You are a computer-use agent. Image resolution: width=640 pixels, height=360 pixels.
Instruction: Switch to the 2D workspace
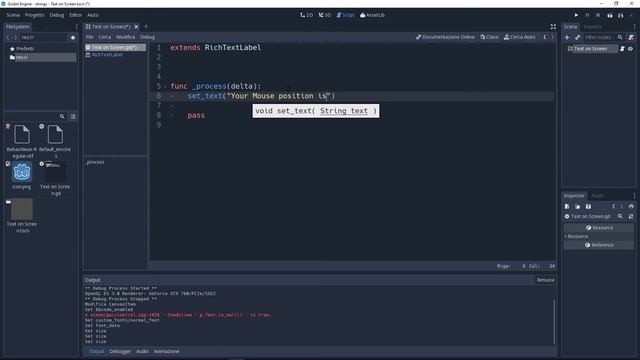307,15
